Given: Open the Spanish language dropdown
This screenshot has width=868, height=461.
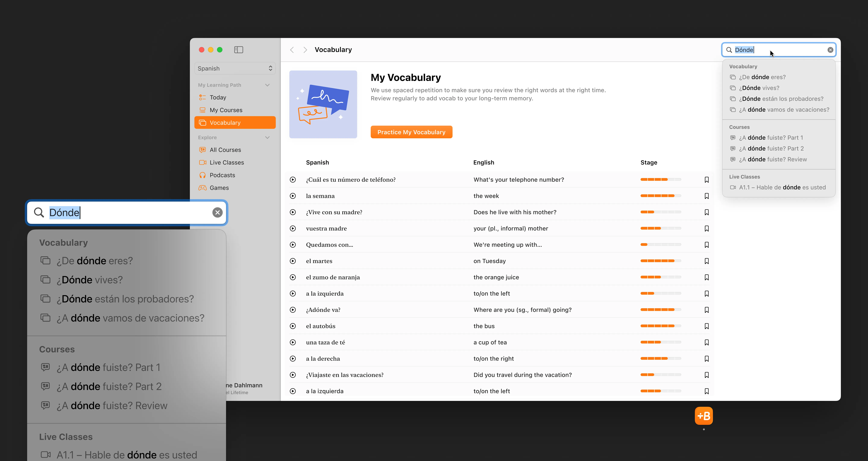Looking at the screenshot, I should (x=235, y=68).
